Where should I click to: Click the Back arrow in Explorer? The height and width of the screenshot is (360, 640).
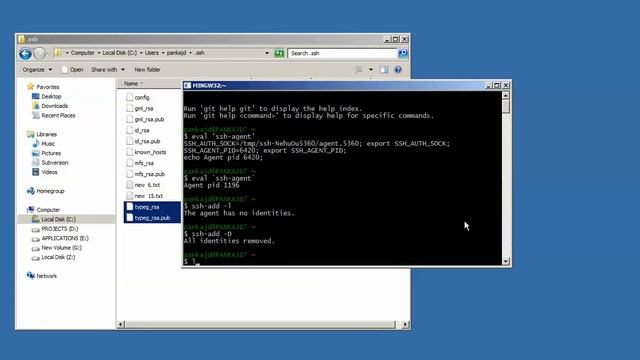pos(25,53)
